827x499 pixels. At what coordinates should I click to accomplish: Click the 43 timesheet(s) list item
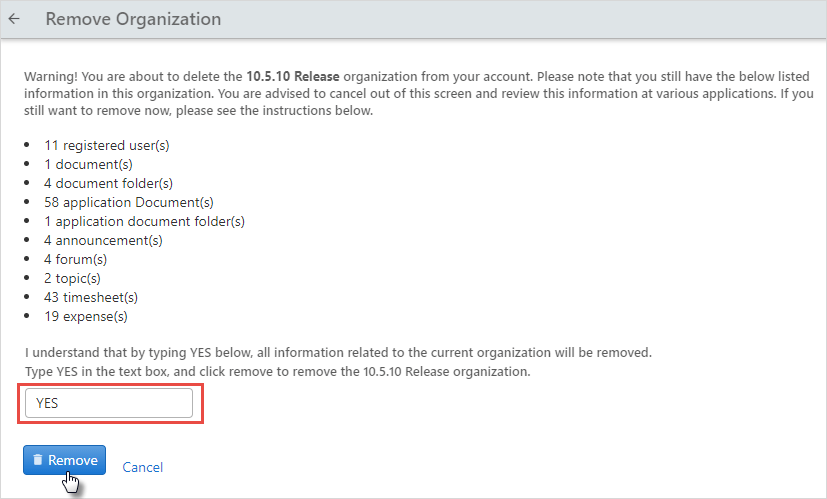click(91, 298)
